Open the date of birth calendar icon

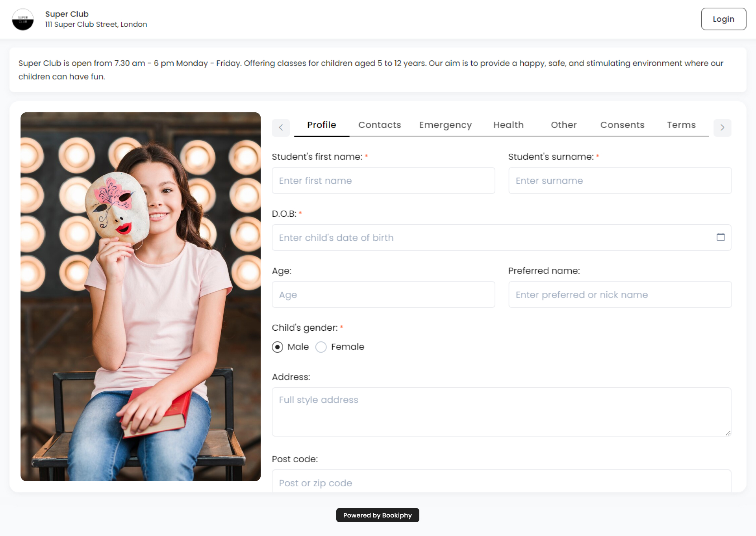point(721,237)
